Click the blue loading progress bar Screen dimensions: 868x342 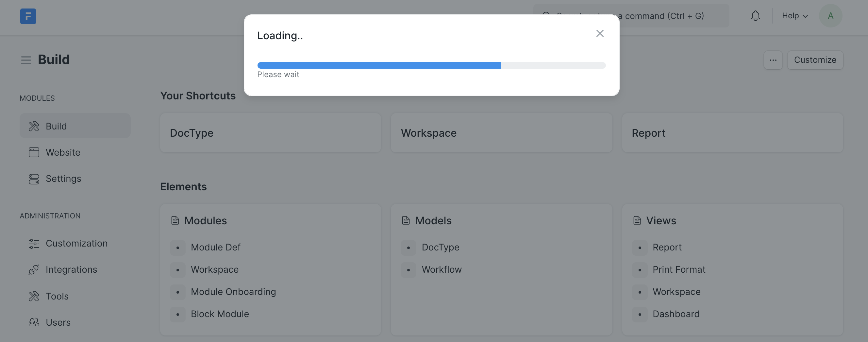tap(379, 65)
